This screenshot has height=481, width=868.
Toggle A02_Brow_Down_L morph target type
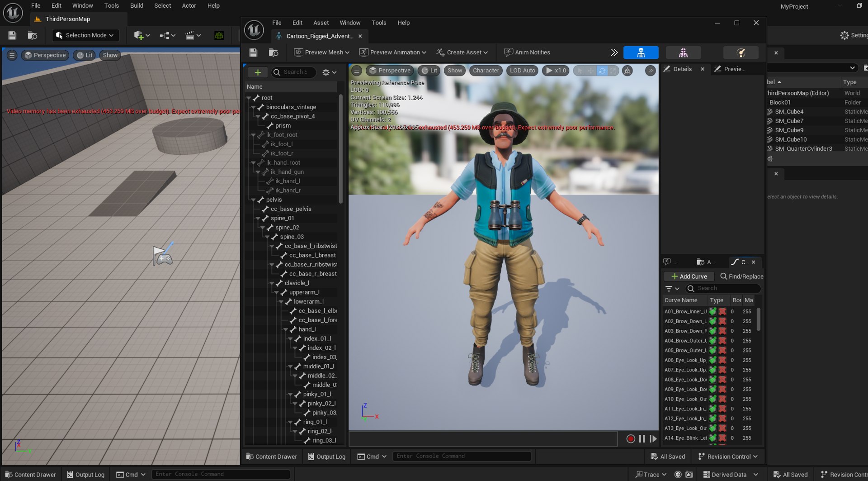[x=712, y=321]
